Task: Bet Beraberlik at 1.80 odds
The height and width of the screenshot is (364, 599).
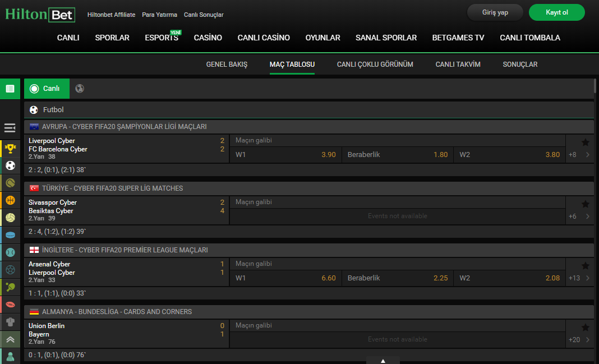Action: click(x=398, y=155)
